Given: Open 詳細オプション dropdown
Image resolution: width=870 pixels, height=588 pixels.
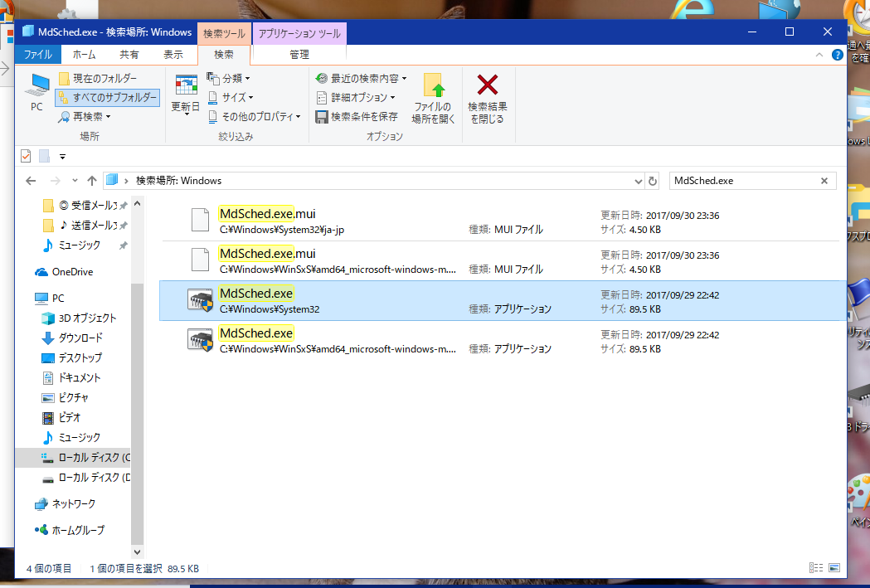Looking at the screenshot, I should click(356, 98).
